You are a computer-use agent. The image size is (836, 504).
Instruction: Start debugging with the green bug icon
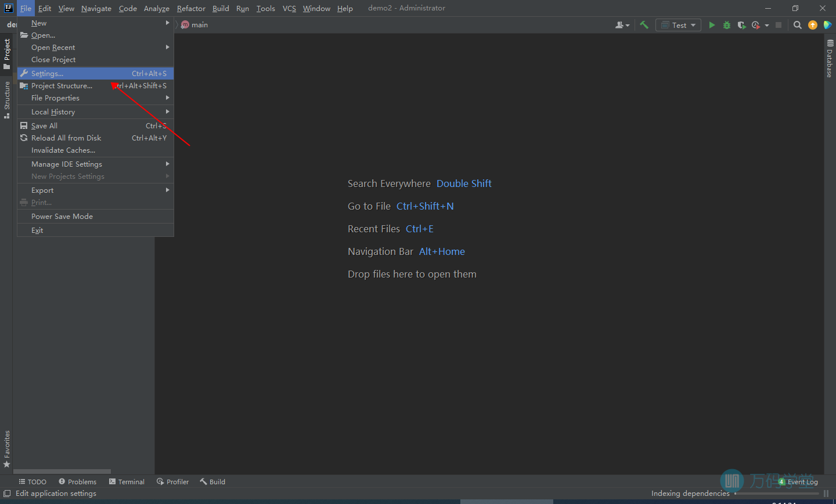click(727, 25)
